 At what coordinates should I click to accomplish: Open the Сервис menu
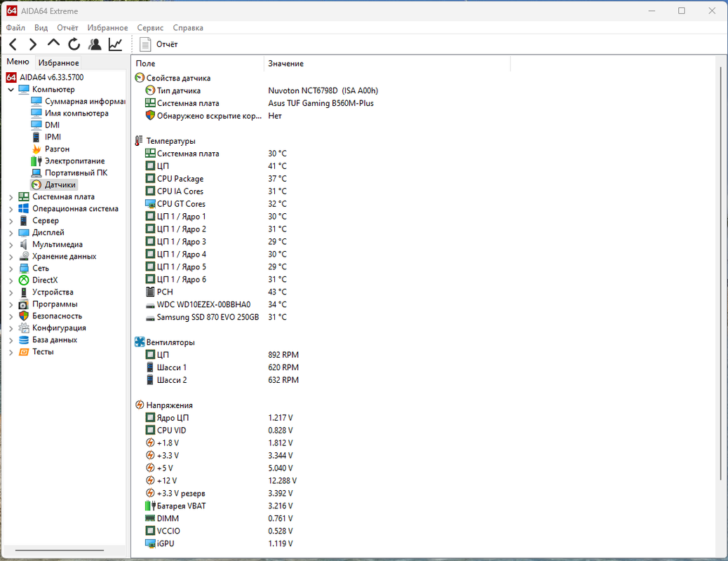click(150, 28)
